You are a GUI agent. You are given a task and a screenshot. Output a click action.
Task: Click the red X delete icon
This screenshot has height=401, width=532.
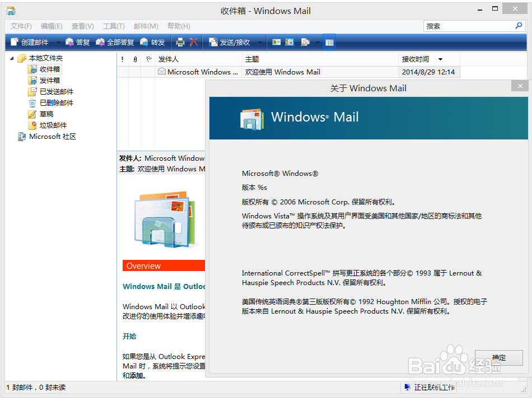pos(193,42)
